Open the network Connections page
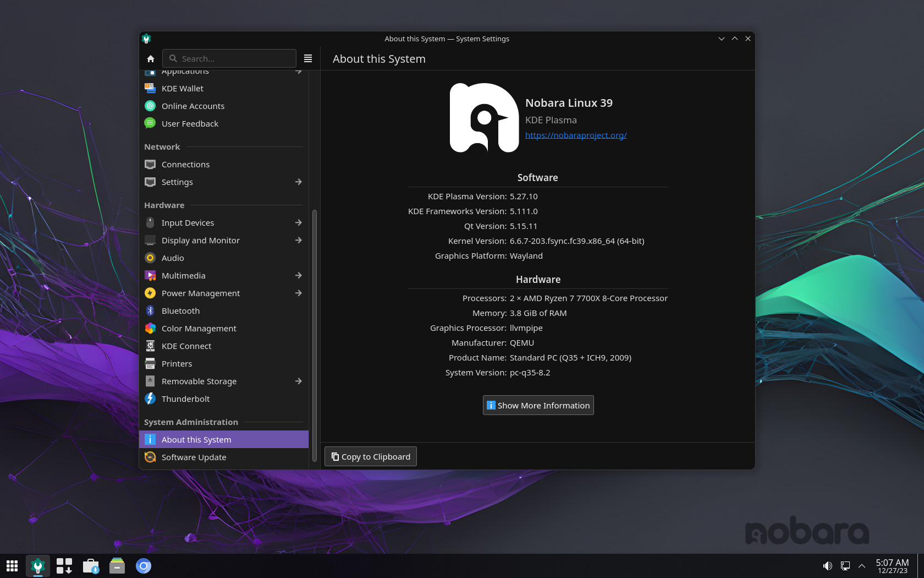The height and width of the screenshot is (578, 924). tap(224, 164)
